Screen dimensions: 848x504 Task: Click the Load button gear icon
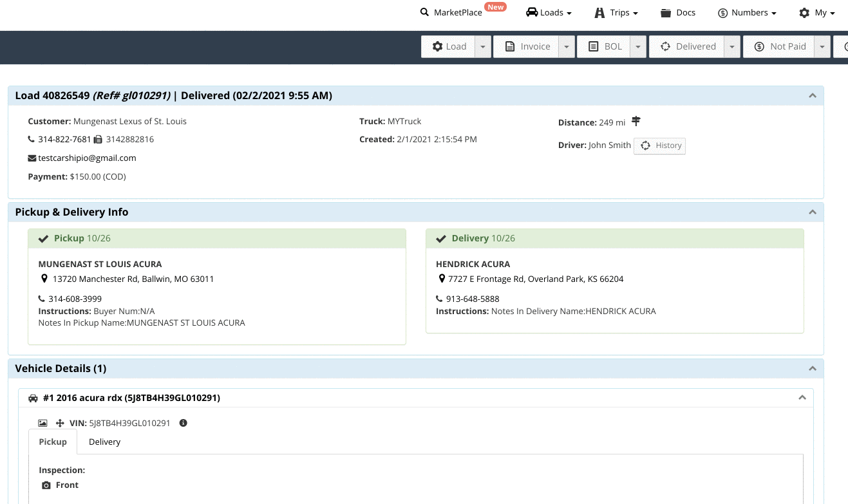coord(438,46)
